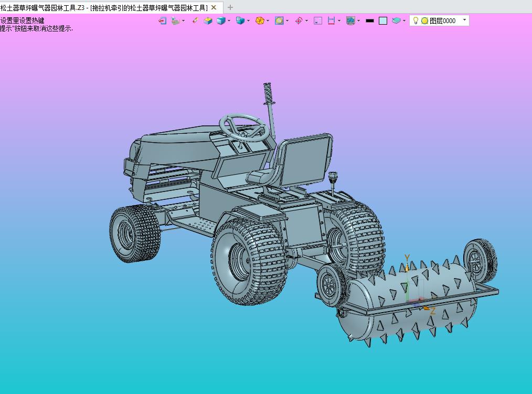Click the monitor display settings icon

[350, 20]
